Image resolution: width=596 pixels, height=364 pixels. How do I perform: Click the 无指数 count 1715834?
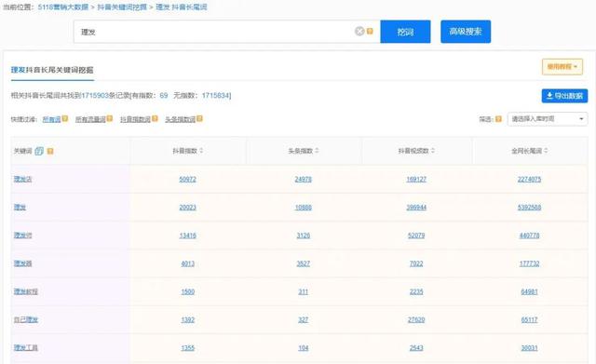click(215, 95)
